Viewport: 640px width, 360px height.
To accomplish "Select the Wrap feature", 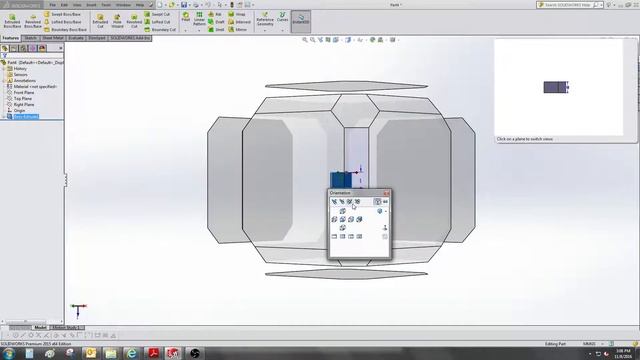I will tap(237, 14).
